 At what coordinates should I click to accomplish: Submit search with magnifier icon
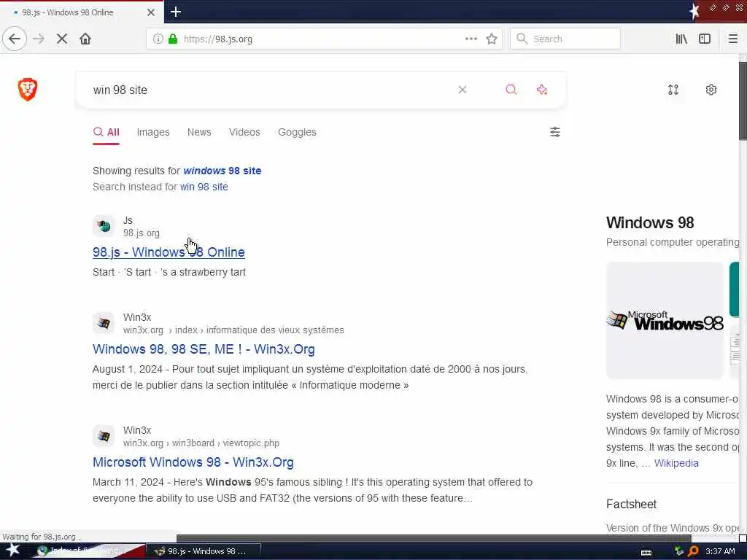[511, 90]
